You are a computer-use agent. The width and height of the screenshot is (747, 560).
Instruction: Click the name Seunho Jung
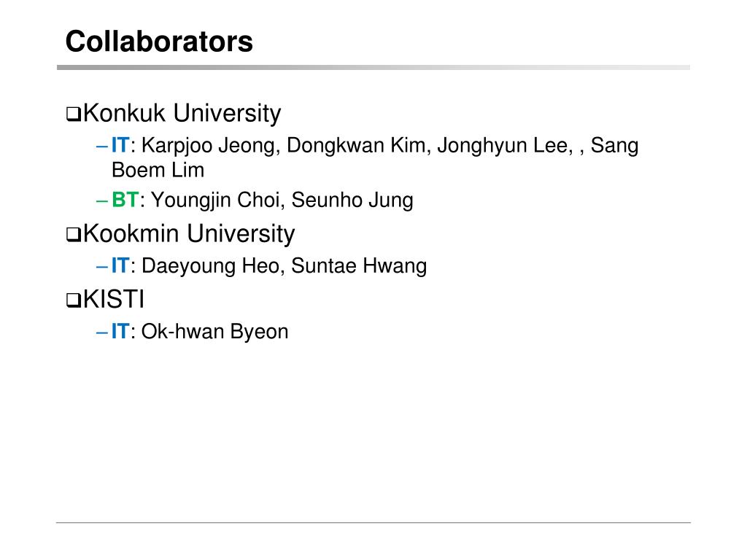pyautogui.click(x=352, y=201)
